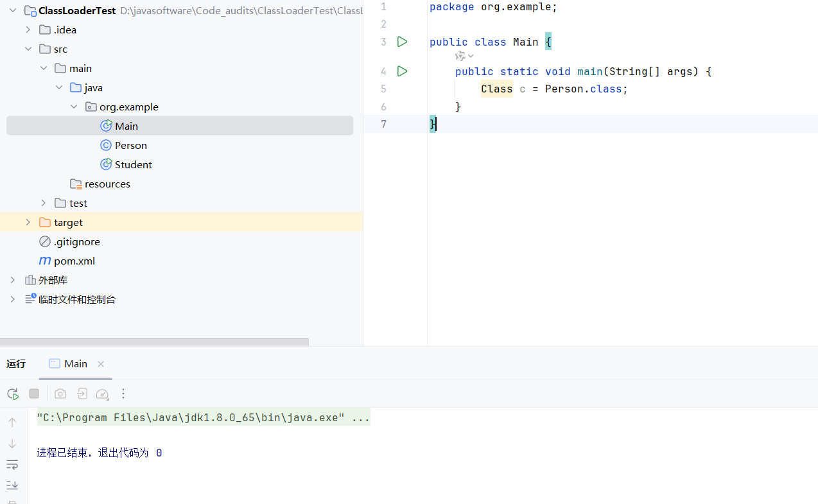Viewport: 818px width, 504px height.
Task: Click the run gutter icon beside main method
Action: coord(403,71)
